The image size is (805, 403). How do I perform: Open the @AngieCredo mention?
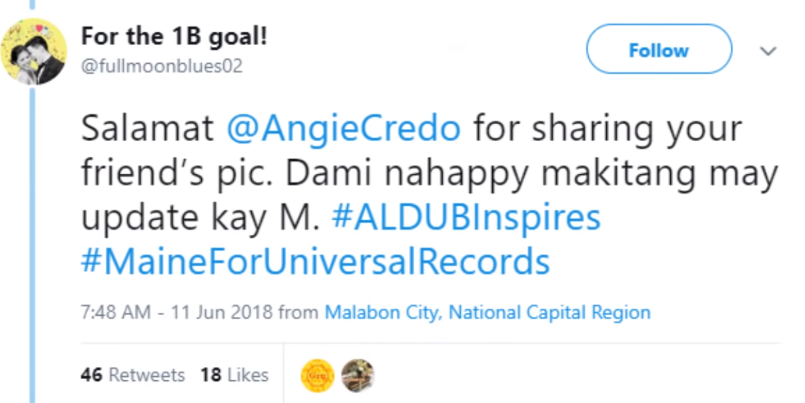pyautogui.click(x=343, y=128)
